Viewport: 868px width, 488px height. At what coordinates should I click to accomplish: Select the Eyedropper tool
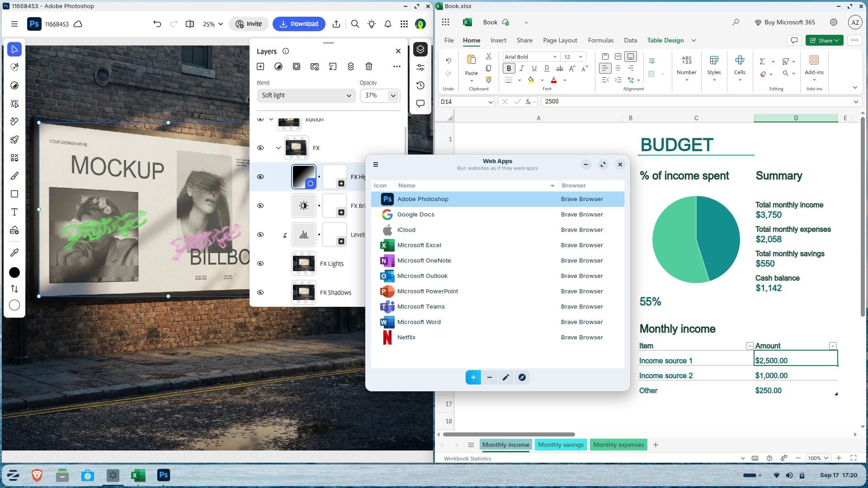(x=14, y=253)
